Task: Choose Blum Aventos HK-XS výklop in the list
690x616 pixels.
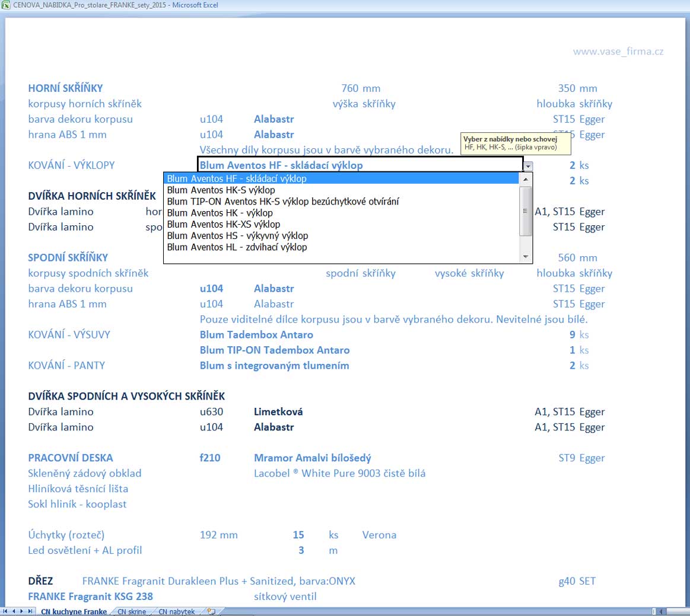Action: click(342, 224)
